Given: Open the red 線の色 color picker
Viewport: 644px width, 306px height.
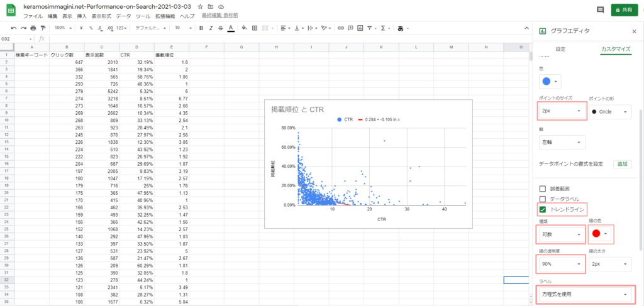Looking at the screenshot, I should tap(600, 234).
